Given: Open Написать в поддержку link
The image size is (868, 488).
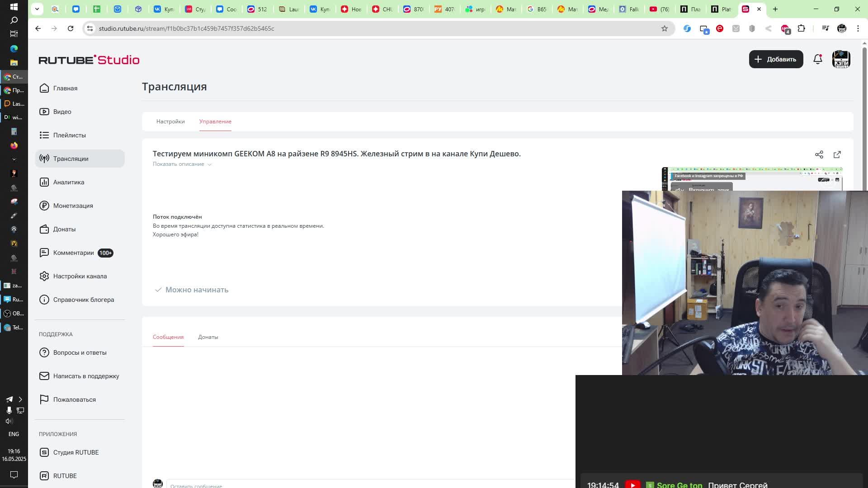Looking at the screenshot, I should coord(86,376).
